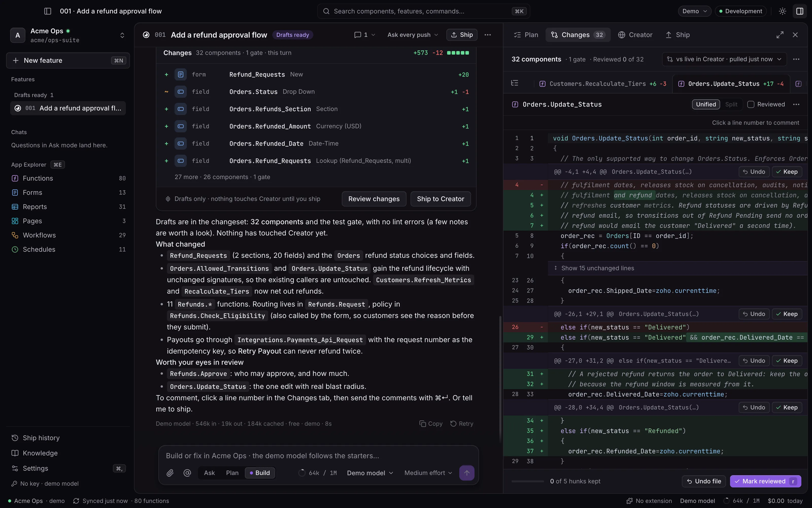Open the vs live in Creator dropdown

tap(724, 59)
